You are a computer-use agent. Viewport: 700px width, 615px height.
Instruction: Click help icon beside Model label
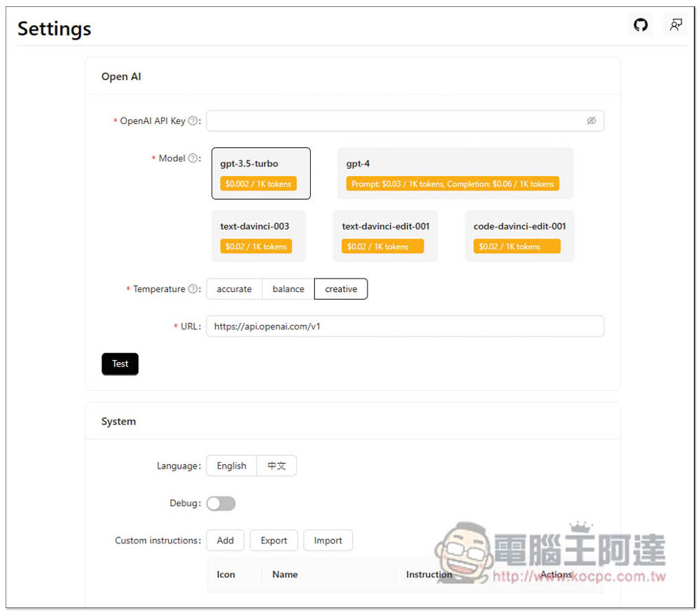[x=193, y=158]
